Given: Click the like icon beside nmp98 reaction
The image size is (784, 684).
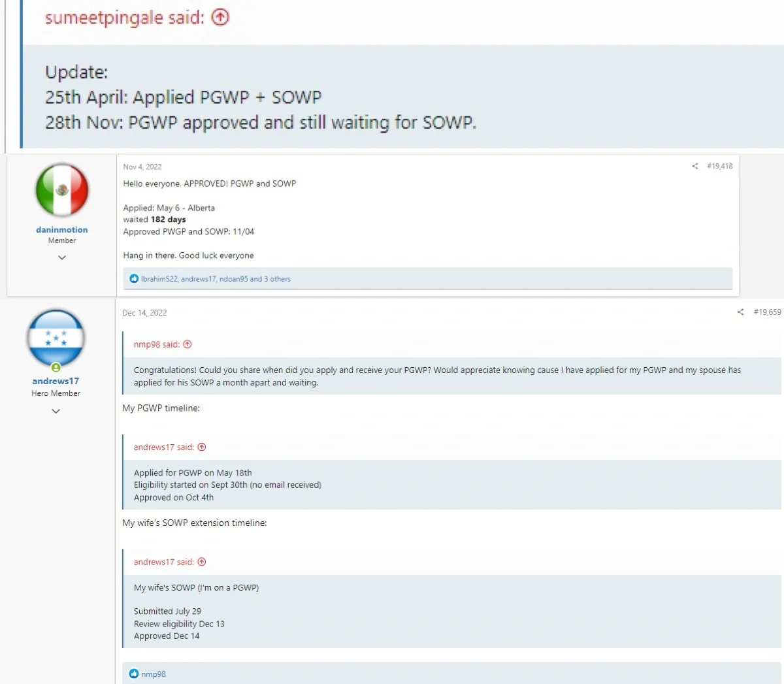Looking at the screenshot, I should pos(134,674).
